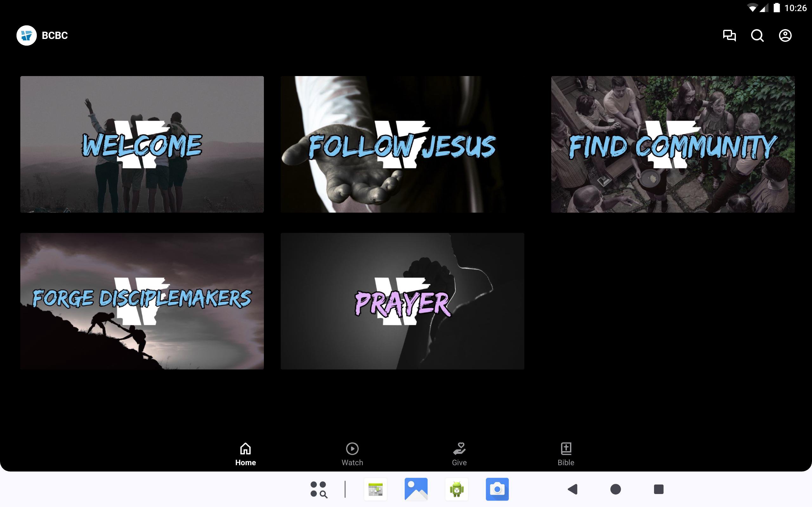Launch the Gallery app from taskbar
The height and width of the screenshot is (507, 812).
click(416, 489)
